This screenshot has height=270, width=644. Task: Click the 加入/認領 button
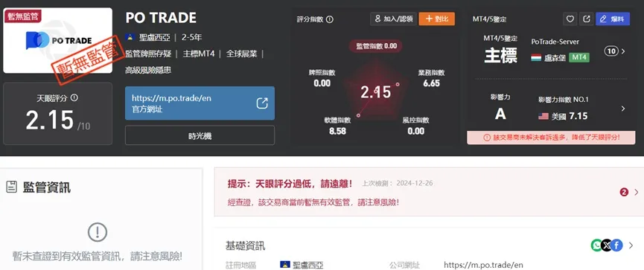tap(393, 19)
